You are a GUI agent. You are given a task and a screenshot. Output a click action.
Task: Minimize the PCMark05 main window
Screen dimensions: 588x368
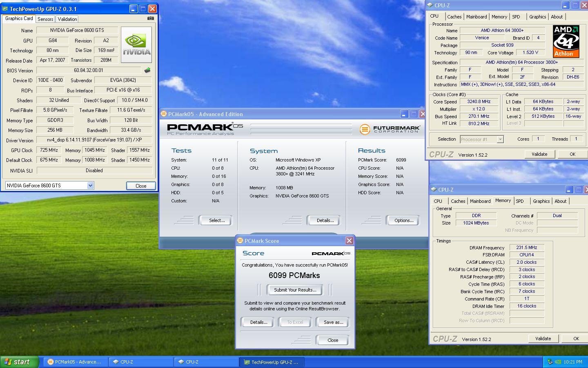tap(404, 114)
